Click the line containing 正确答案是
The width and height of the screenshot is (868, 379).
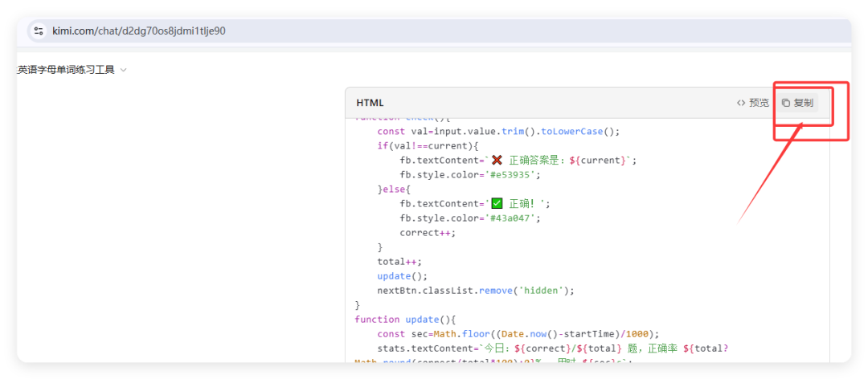pyautogui.click(x=518, y=161)
